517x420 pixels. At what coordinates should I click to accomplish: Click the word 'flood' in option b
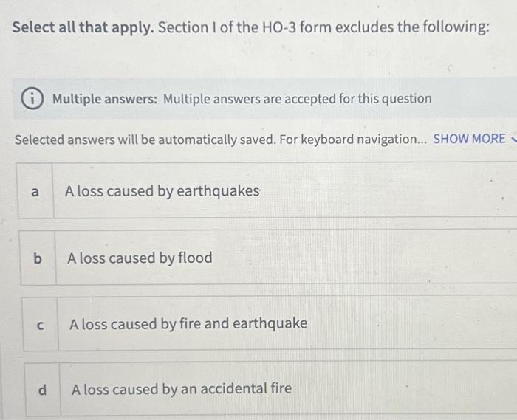195,258
